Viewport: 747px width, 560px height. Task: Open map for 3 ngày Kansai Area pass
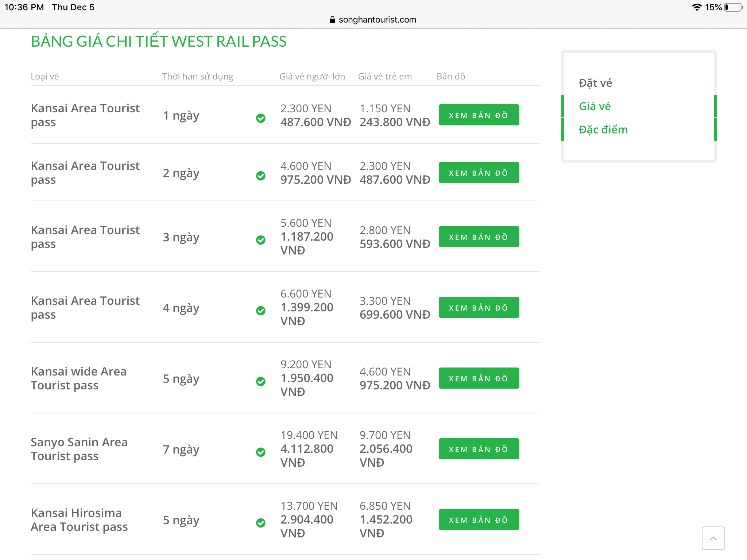pyautogui.click(x=479, y=237)
